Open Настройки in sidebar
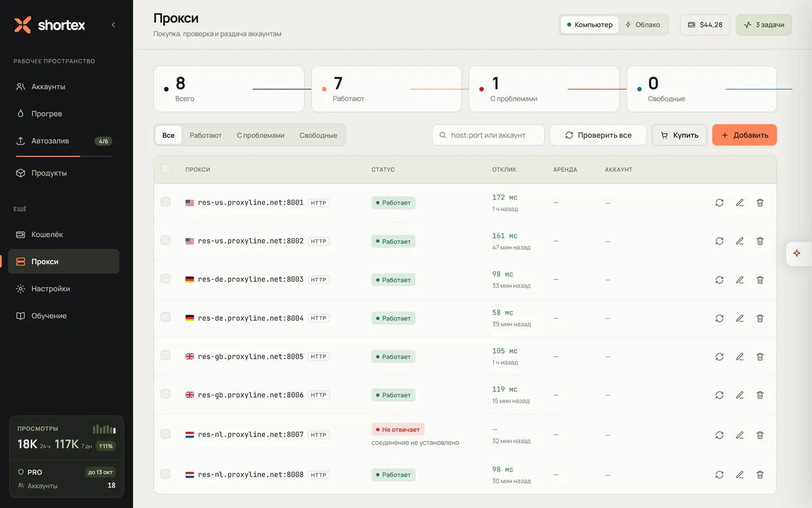This screenshot has height=508, width=812. coord(64,289)
